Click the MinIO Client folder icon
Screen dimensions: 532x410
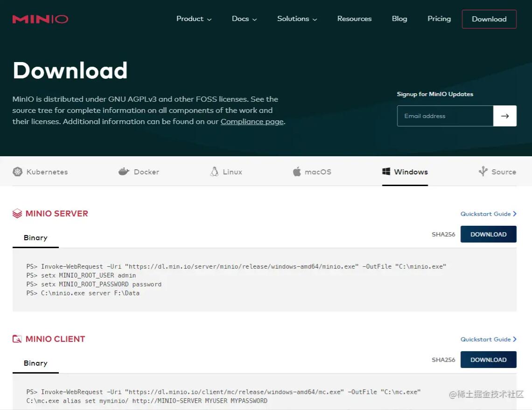[17, 339]
